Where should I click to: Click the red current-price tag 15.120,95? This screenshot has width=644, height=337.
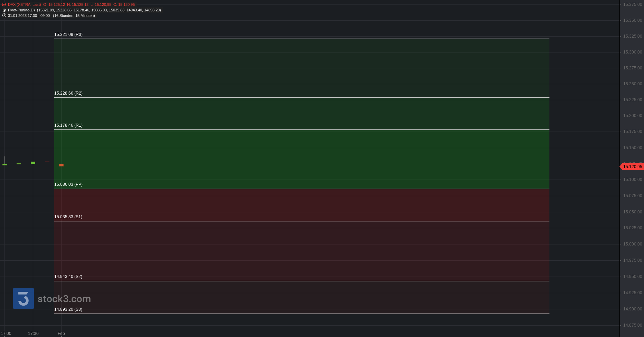click(x=632, y=167)
